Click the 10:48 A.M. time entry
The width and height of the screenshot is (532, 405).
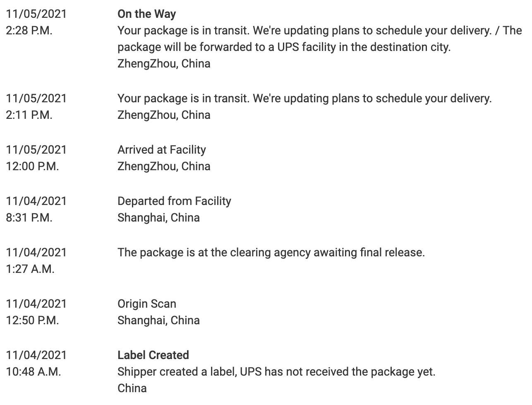33,372
